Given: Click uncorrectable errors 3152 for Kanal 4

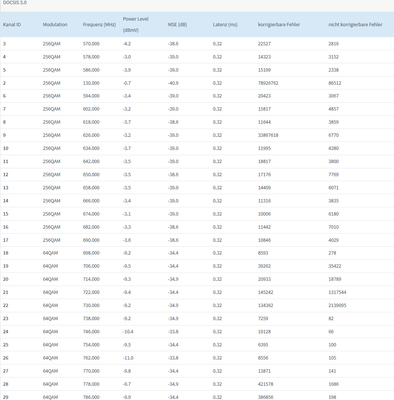Looking at the screenshot, I should tap(334, 57).
